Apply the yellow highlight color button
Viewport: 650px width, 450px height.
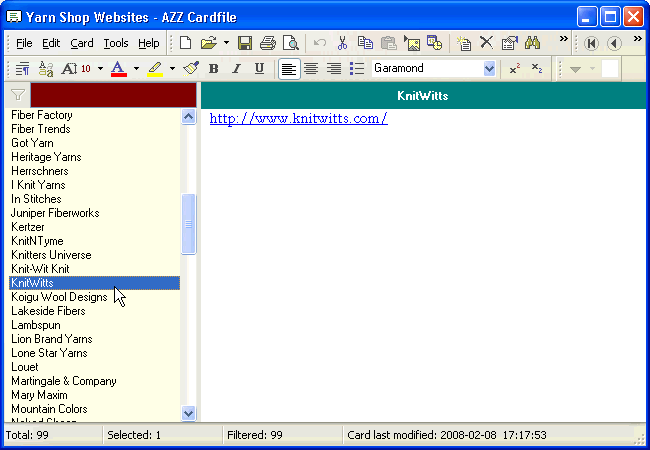point(155,68)
